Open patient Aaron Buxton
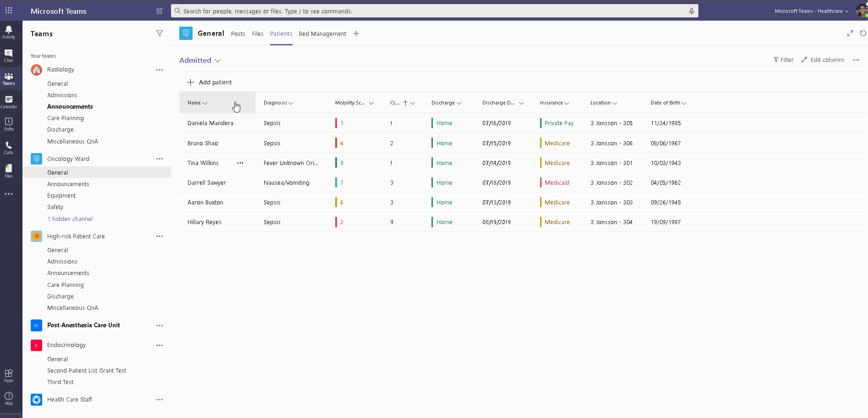 click(x=205, y=202)
